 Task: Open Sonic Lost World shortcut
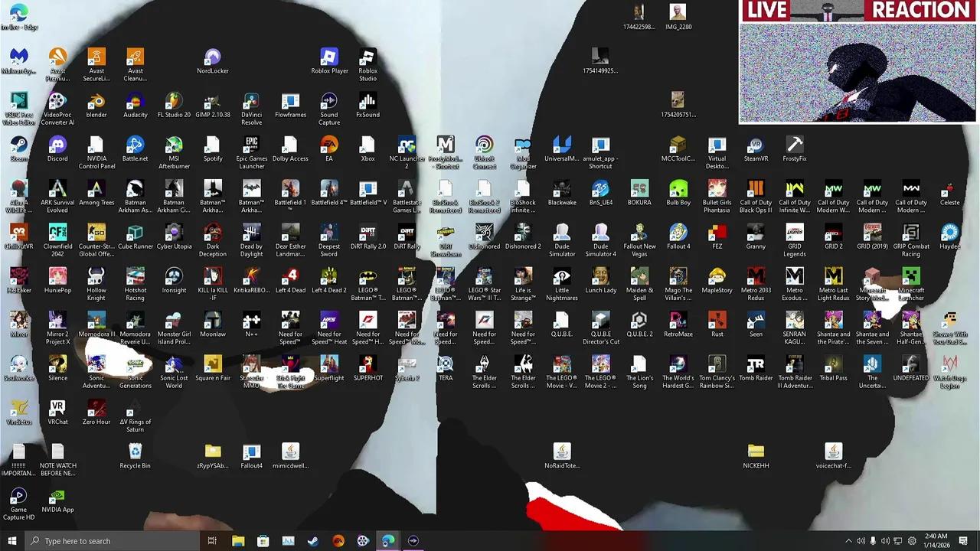pos(174,372)
